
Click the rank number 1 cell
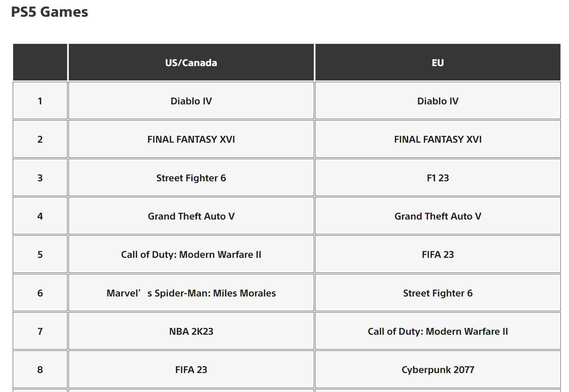(x=40, y=100)
